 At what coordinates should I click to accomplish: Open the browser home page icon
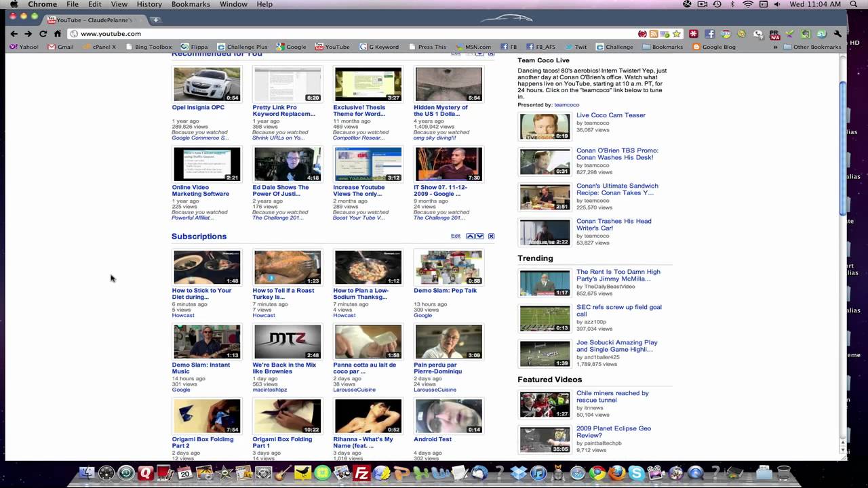pos(57,34)
